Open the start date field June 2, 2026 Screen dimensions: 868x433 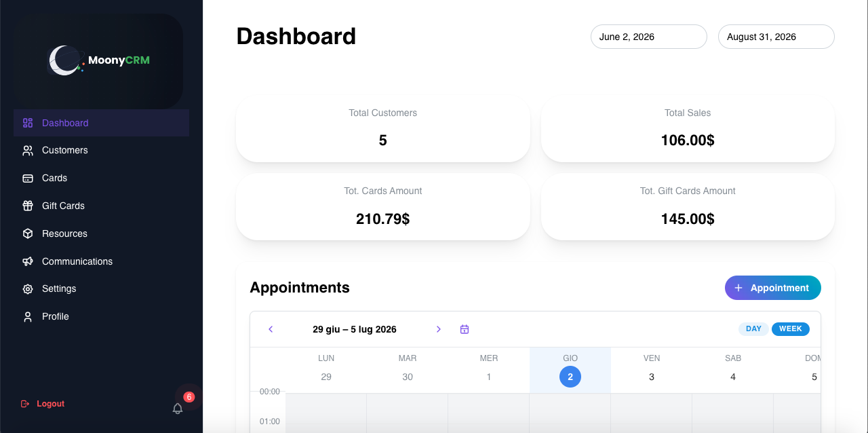click(x=649, y=37)
